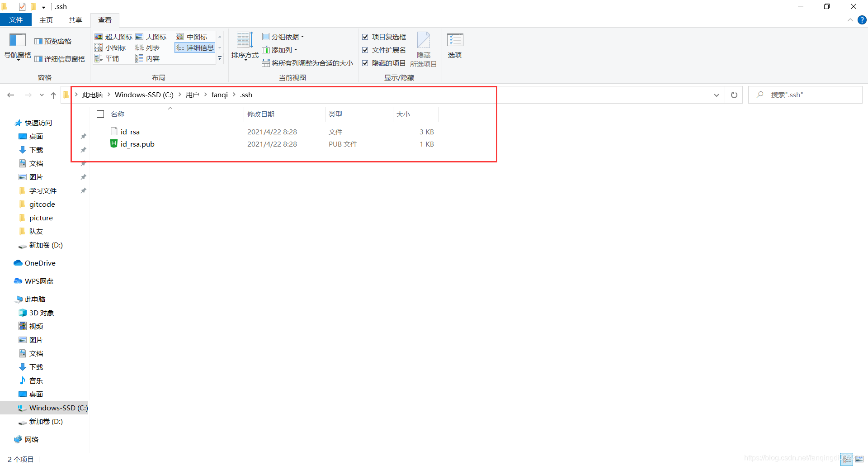The image size is (868, 466).
Task: Navigate to fanqi in breadcrumb
Action: click(x=220, y=95)
